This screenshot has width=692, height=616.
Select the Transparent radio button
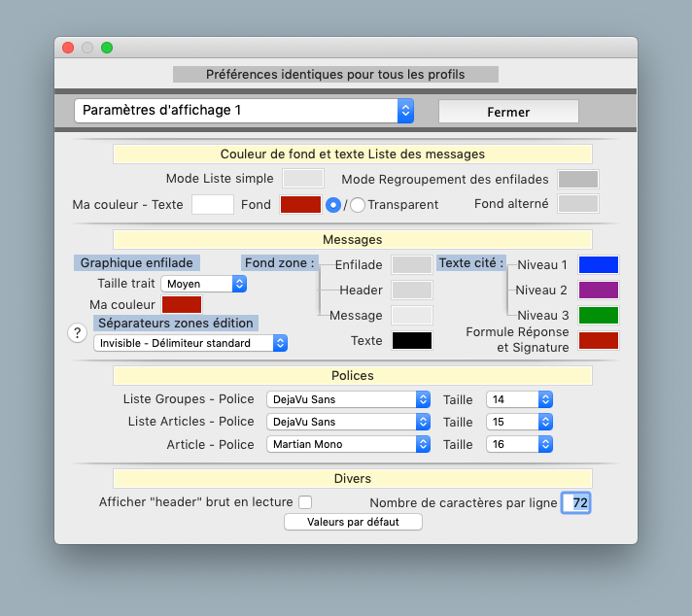click(358, 205)
